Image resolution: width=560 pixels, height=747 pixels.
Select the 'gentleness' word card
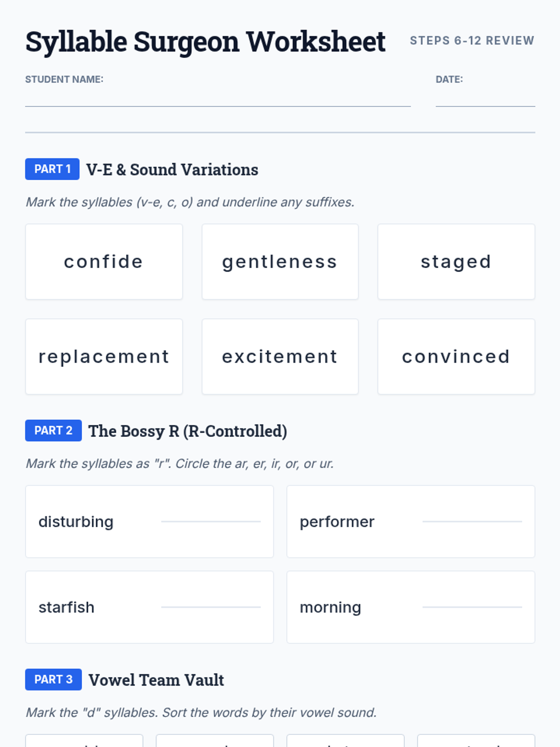pos(280,262)
